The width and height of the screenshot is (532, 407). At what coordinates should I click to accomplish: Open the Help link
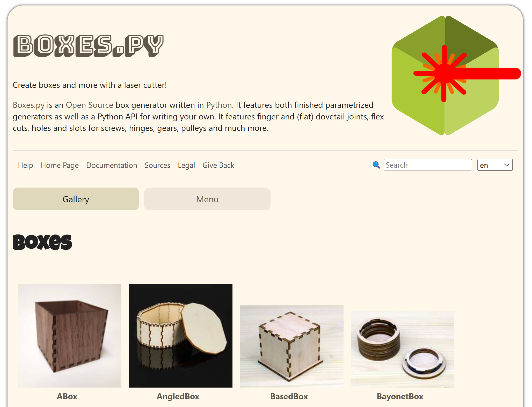26,165
